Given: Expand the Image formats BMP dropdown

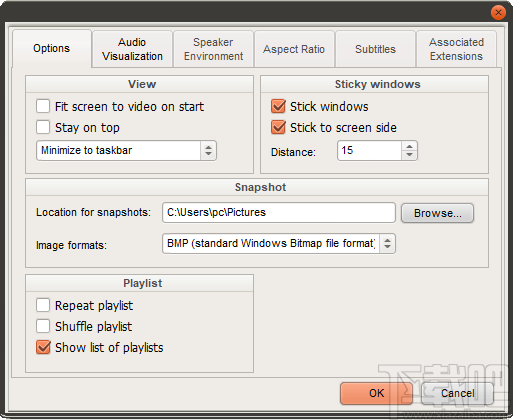Looking at the screenshot, I should pyautogui.click(x=279, y=243).
